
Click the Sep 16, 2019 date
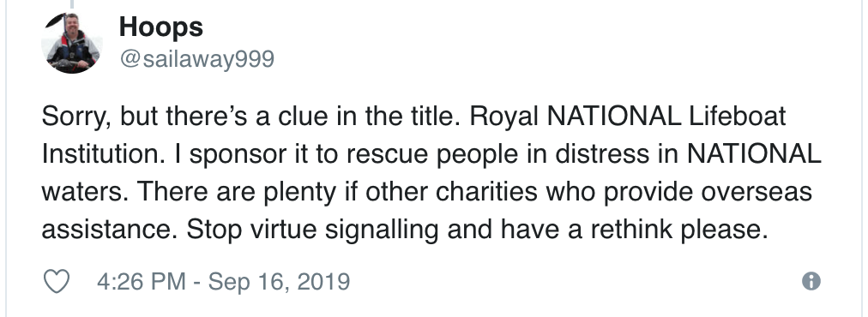tap(279, 282)
